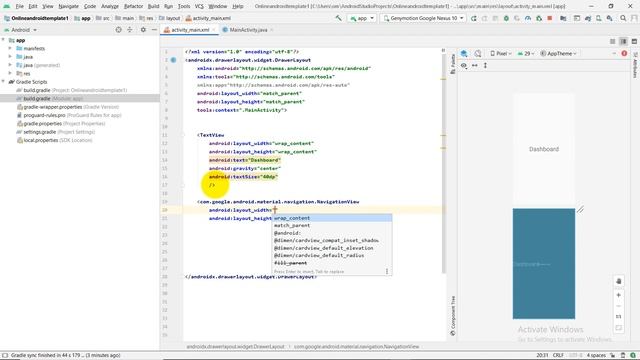The height and width of the screenshot is (360, 640).
Task: Click the gutter icon on line 2
Action: tap(173, 60)
